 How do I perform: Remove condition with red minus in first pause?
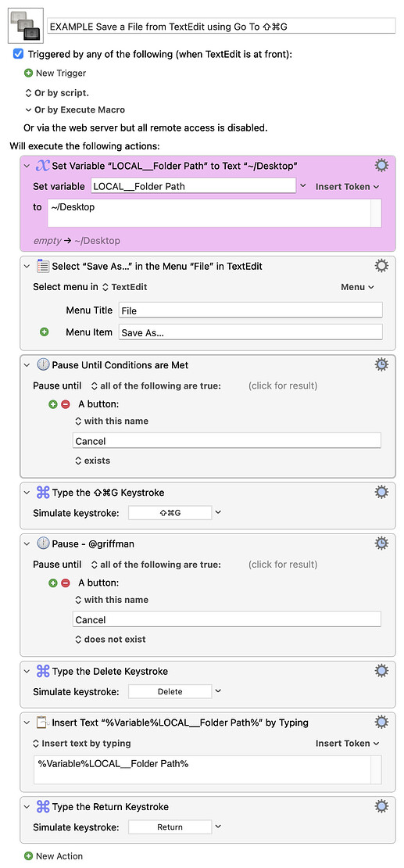[66, 404]
